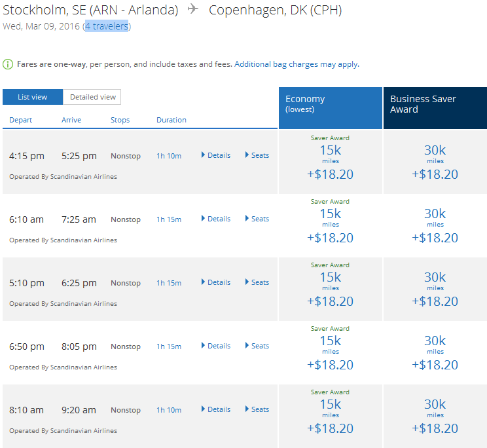Sort flights by Arrive column
This screenshot has width=487, height=448.
[71, 120]
